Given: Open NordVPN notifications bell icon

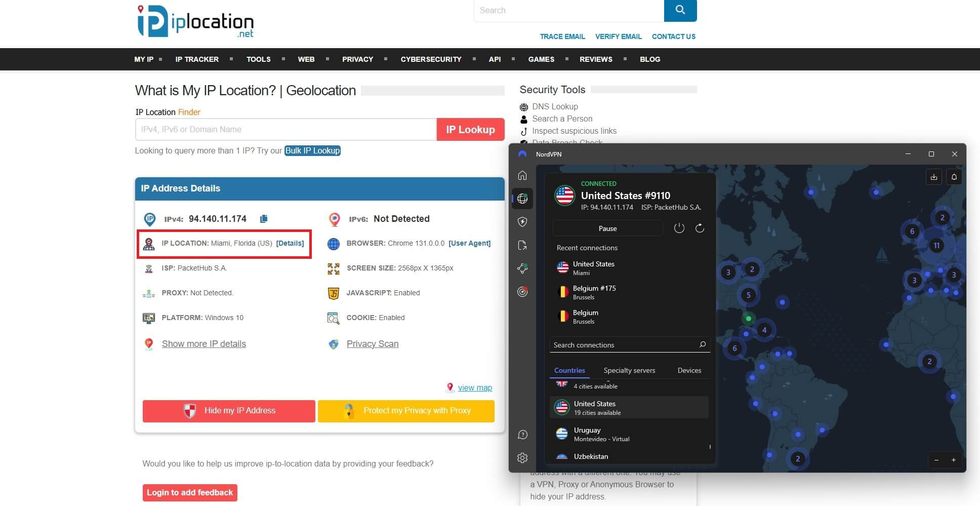Looking at the screenshot, I should [x=954, y=177].
